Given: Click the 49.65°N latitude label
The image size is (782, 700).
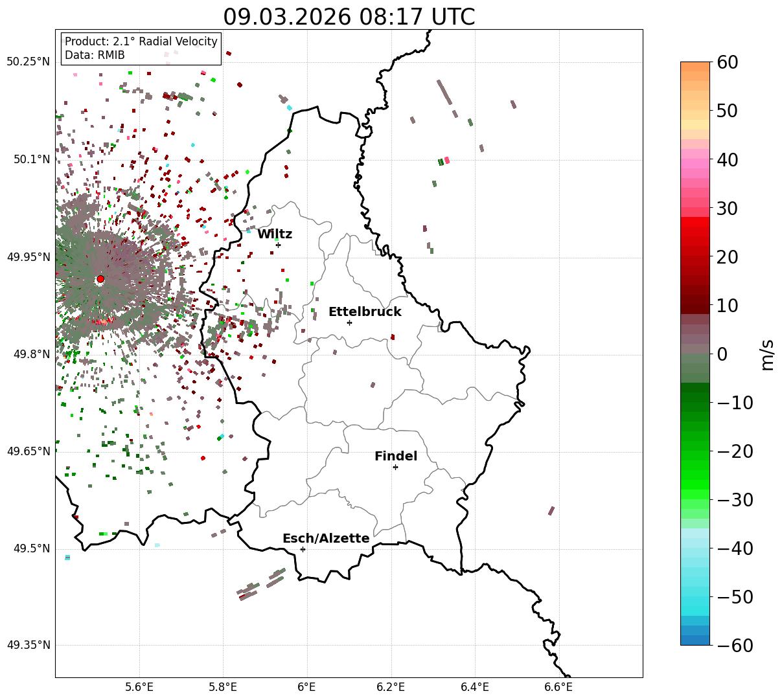Looking at the screenshot, I should [x=28, y=451].
